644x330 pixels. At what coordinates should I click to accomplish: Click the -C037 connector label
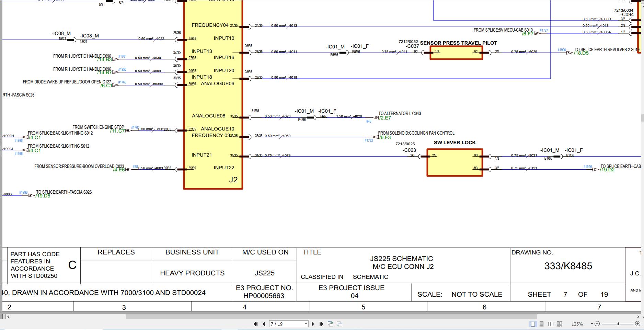[412, 46]
